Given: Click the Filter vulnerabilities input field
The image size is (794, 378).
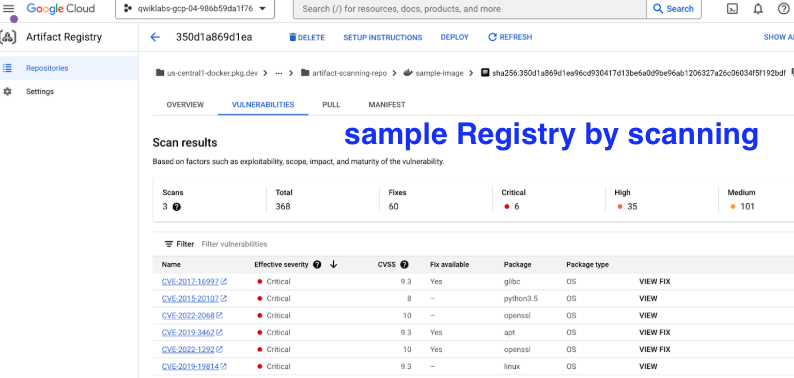Looking at the screenshot, I should 234,244.
